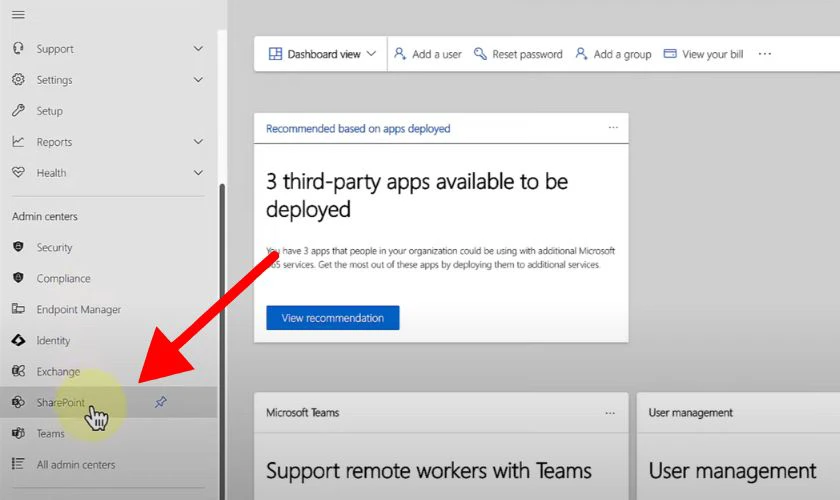Open Health in the navigation
The image size is (840, 500).
[x=108, y=173]
